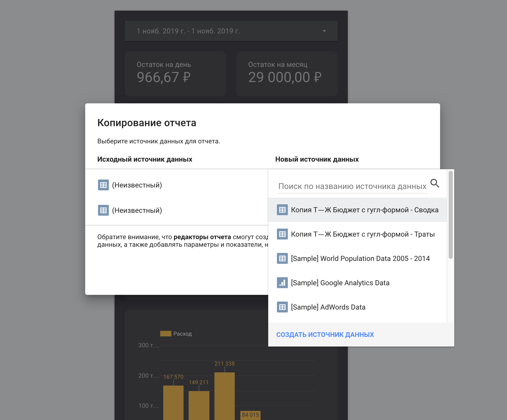This screenshot has height=420, width=507.
Task: Click the first '(Неизвестный)' source text
Action: click(137, 185)
